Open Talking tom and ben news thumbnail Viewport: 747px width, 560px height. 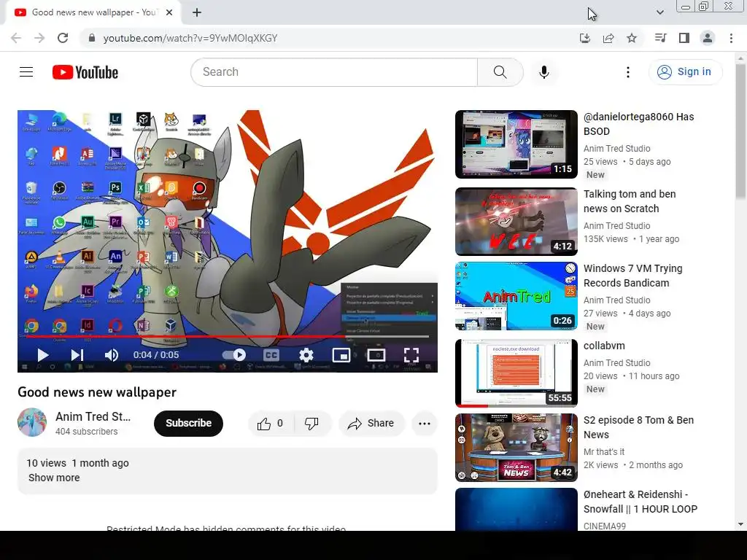[516, 222]
